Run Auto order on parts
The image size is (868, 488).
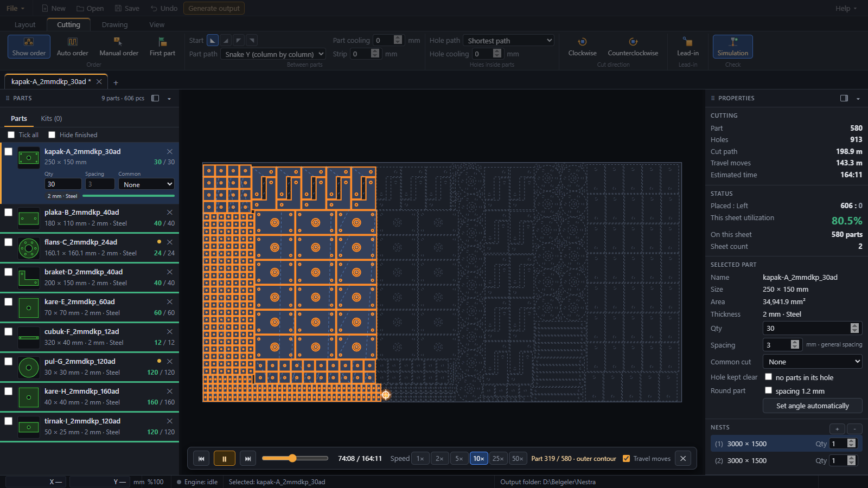click(72, 47)
